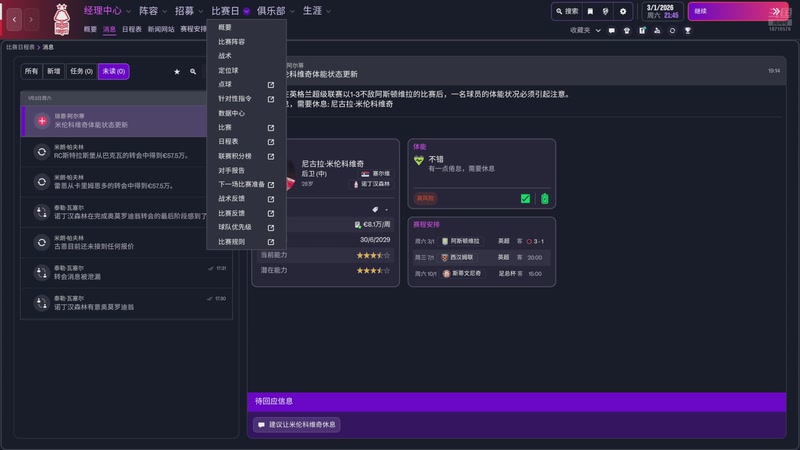Toggle the green checkmark in 体能 card

525,198
